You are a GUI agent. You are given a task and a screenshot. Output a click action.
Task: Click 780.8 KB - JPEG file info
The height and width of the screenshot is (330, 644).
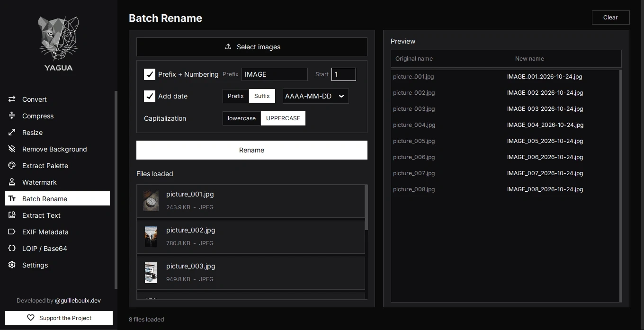coord(190,243)
